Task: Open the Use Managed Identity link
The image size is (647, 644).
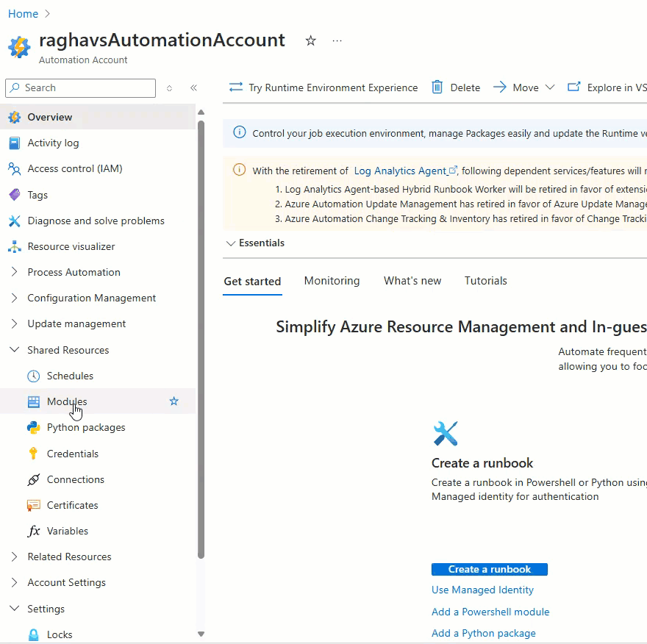Action: [482, 590]
